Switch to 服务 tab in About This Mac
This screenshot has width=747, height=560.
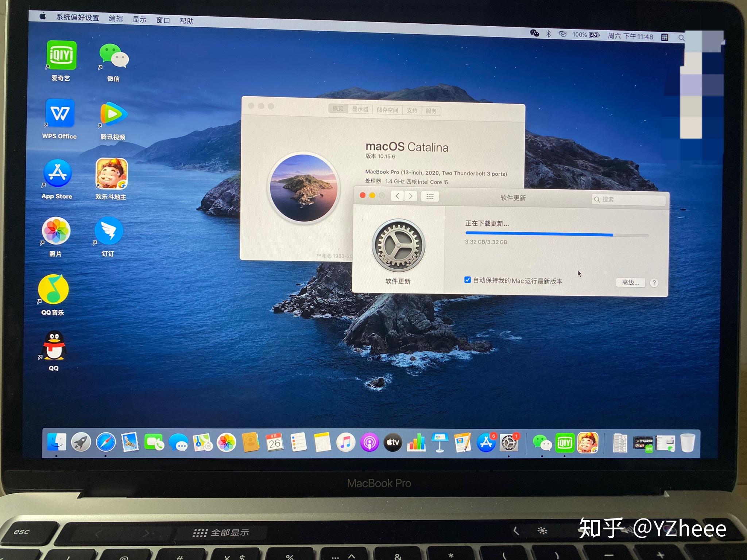pyautogui.click(x=431, y=111)
